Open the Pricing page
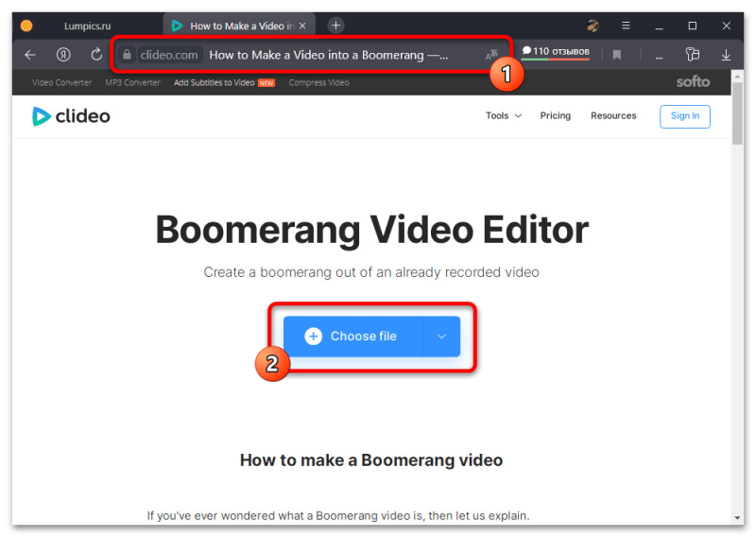Screen dimensions: 756x537 (x=555, y=115)
